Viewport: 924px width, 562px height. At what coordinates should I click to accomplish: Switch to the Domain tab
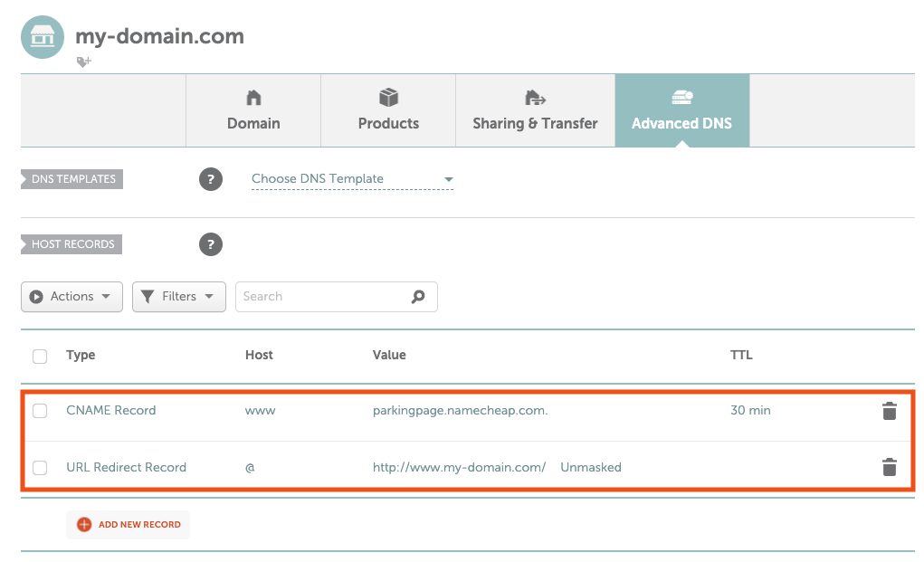tap(253, 110)
